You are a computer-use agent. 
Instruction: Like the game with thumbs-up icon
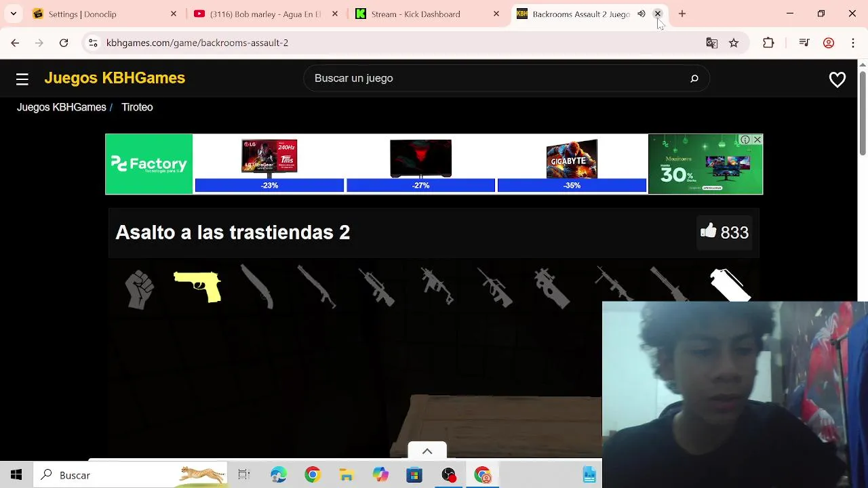point(708,231)
